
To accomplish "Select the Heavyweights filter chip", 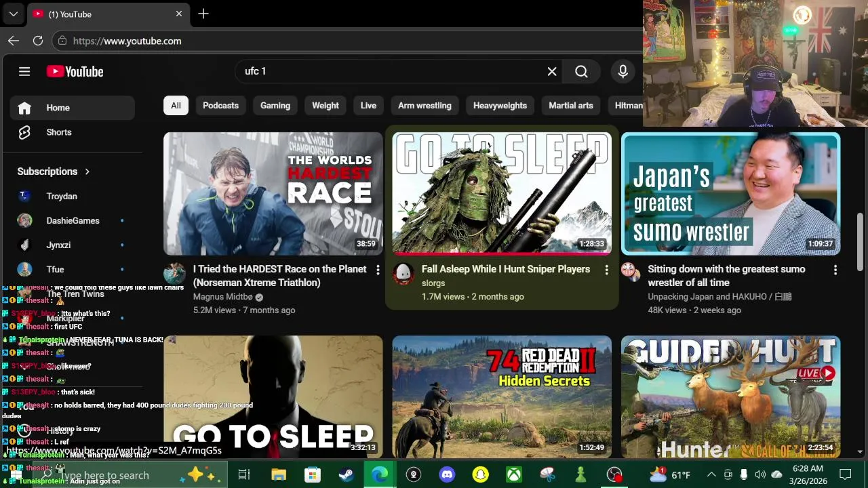I will point(500,106).
